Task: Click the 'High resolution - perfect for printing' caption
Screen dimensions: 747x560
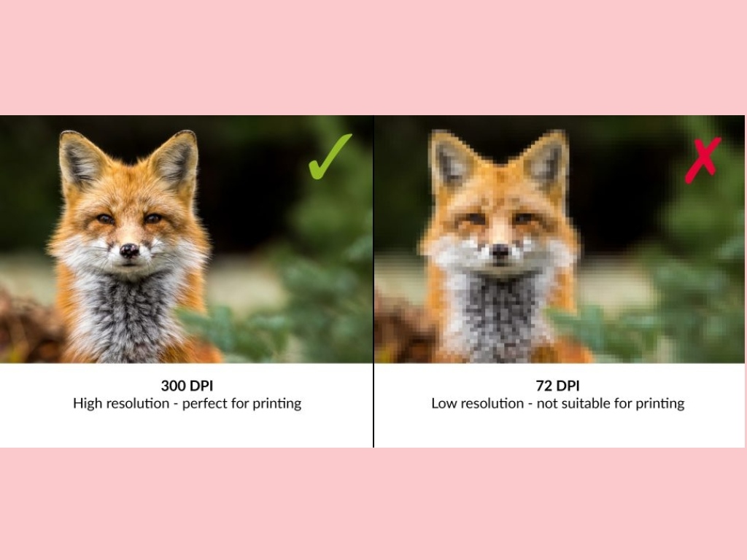Action: tap(187, 404)
